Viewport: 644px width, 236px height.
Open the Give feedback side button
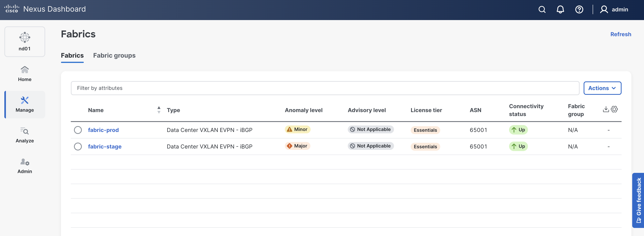[x=638, y=200]
